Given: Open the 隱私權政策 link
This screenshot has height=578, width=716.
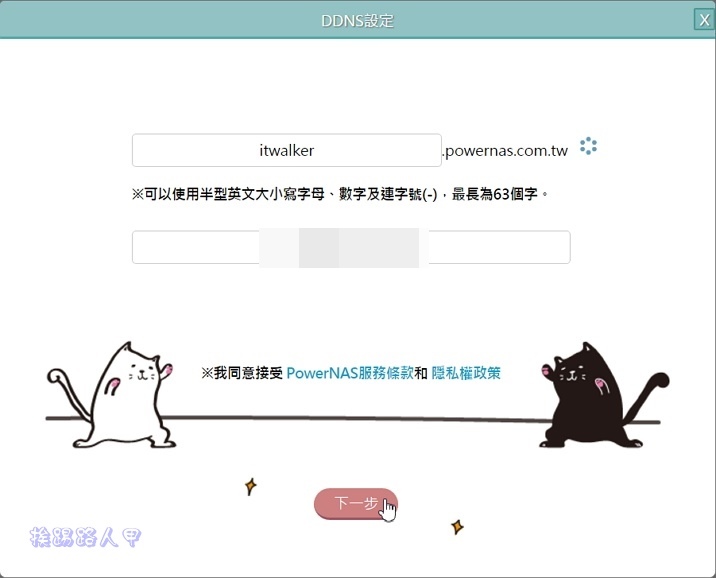Looking at the screenshot, I should (466, 373).
